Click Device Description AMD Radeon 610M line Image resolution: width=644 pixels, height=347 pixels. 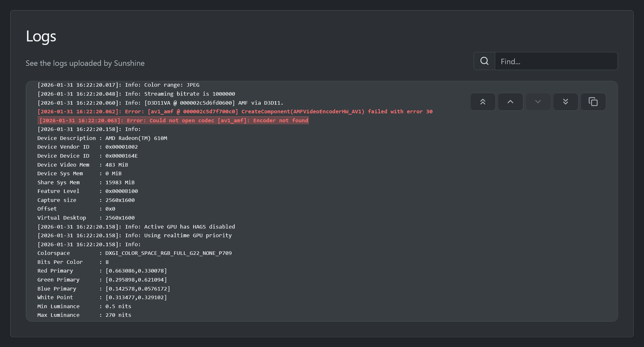click(102, 138)
